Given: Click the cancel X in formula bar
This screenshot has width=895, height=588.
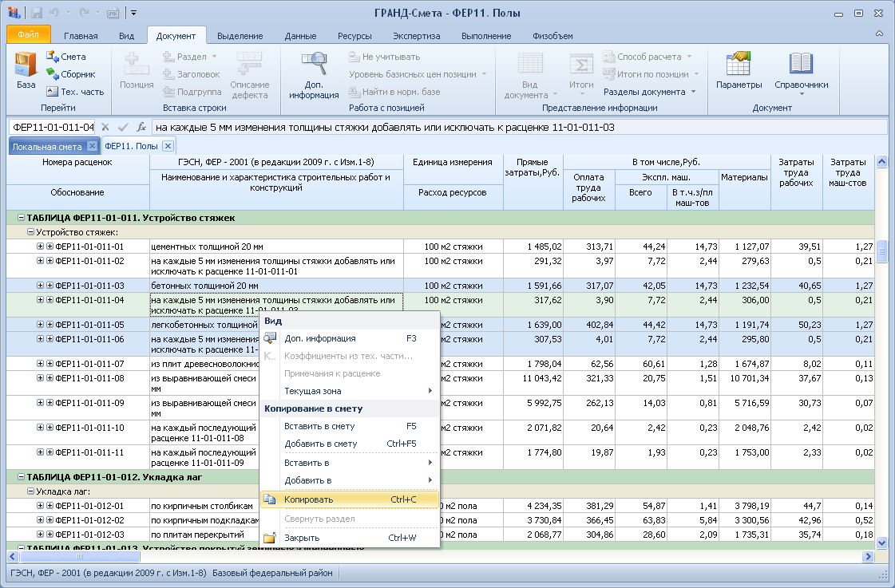Looking at the screenshot, I should point(105,127).
